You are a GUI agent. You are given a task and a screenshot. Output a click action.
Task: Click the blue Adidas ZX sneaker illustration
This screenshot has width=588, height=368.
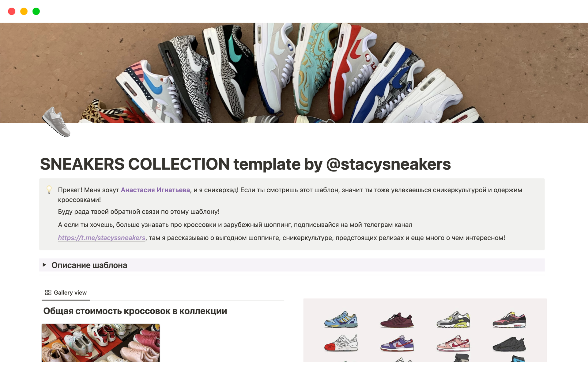point(341,320)
